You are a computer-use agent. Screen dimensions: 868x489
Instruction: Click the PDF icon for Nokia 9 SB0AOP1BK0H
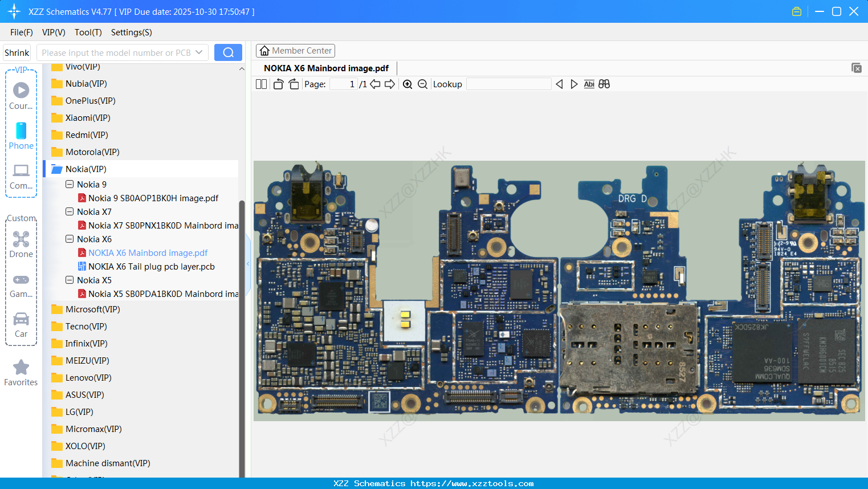click(x=82, y=198)
